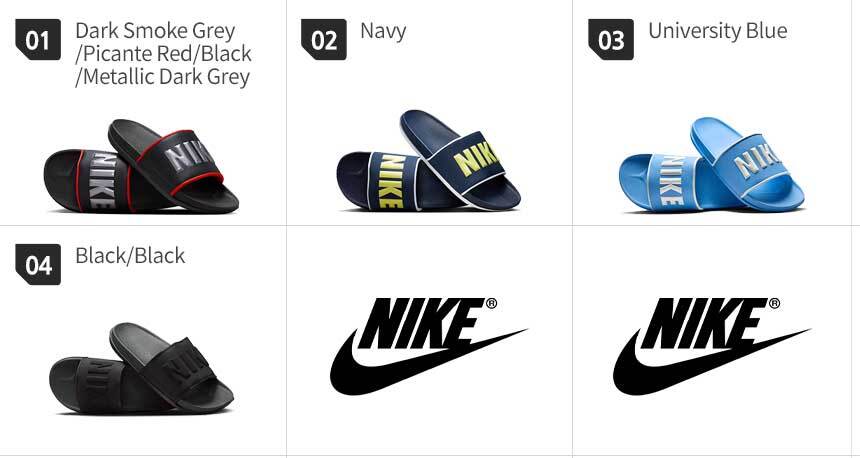Select the University Blue slides image
Viewport: 860px width, 458px height.
click(711, 164)
